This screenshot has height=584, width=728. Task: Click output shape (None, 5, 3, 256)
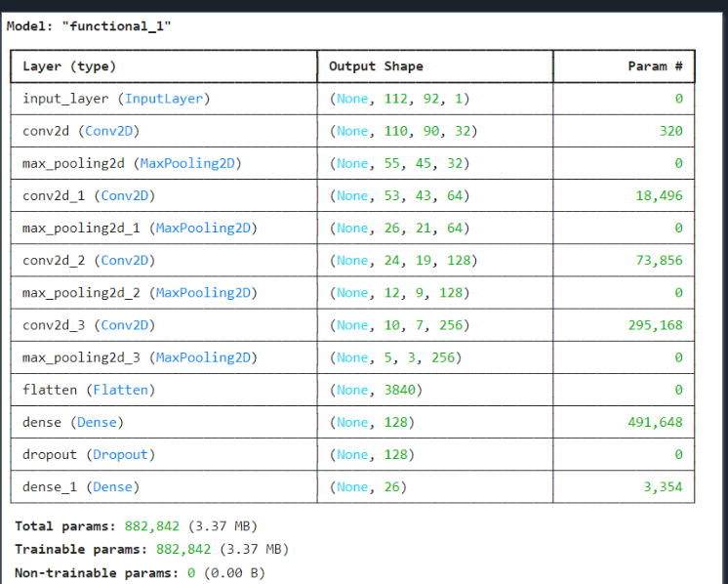395,357
